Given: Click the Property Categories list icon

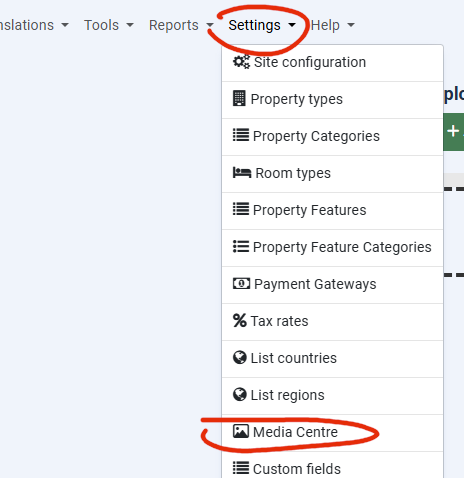Looking at the screenshot, I should [x=241, y=135].
